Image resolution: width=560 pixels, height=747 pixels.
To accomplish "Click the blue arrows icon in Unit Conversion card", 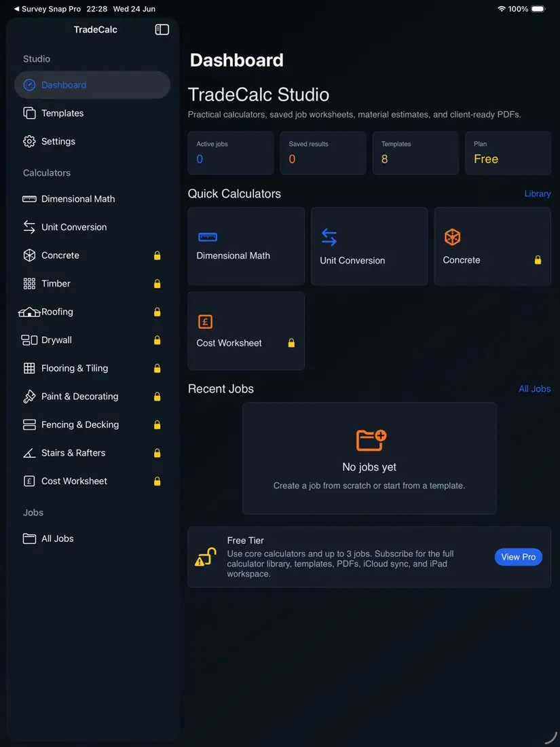I will coord(329,237).
